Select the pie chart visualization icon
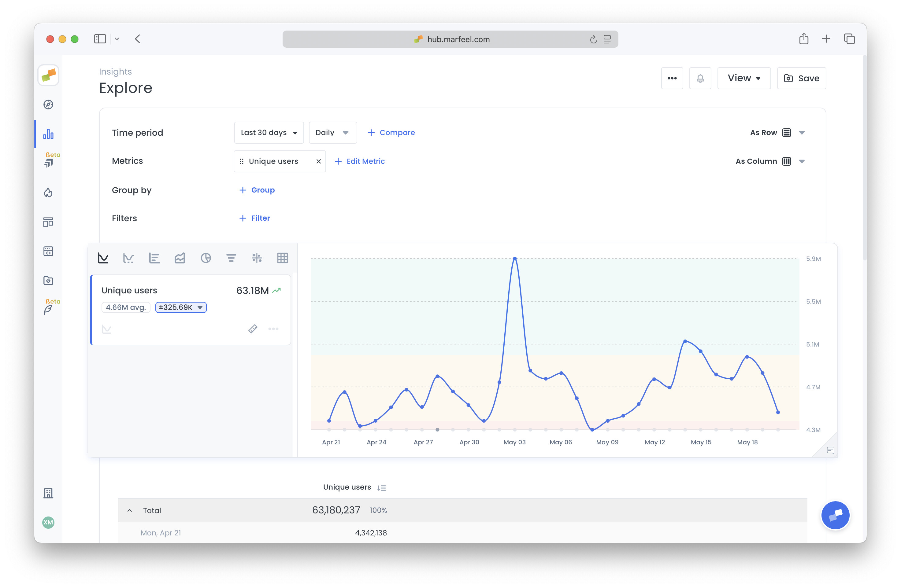The height and width of the screenshot is (588, 901). [x=206, y=258]
